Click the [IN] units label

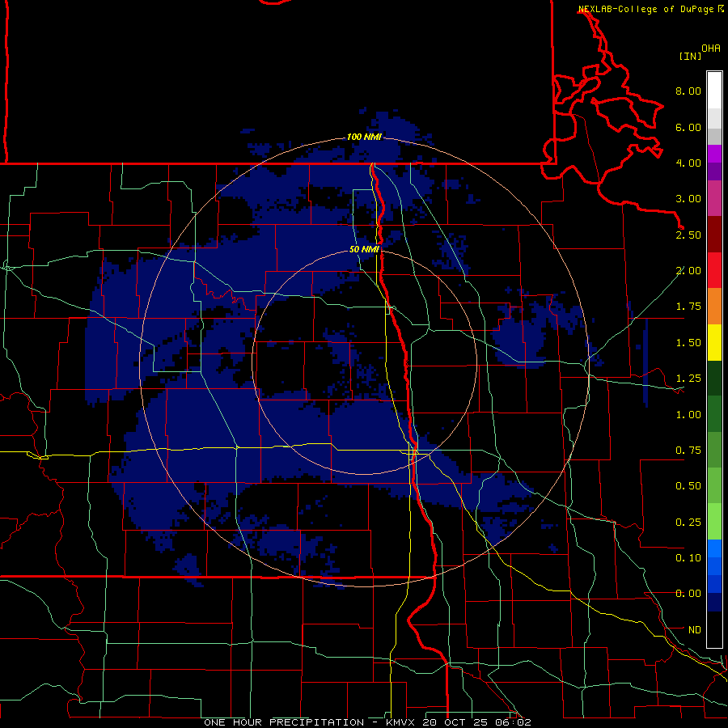click(x=691, y=56)
